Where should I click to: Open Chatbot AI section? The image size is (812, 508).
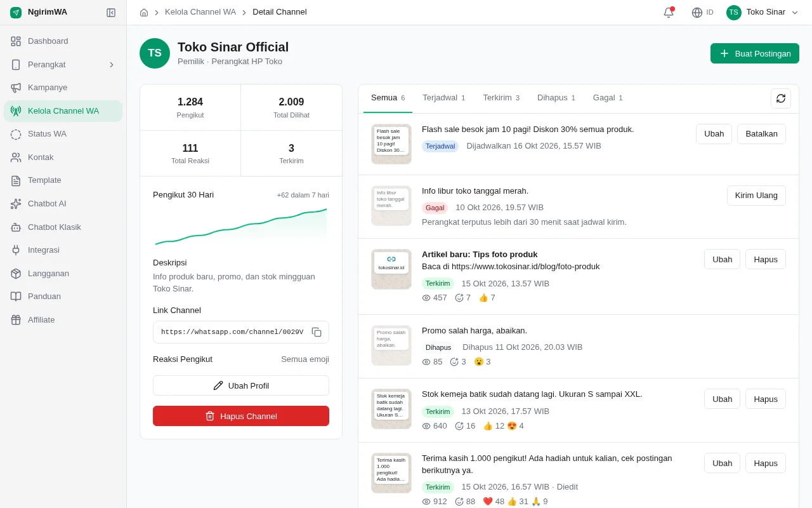pyautogui.click(x=63, y=204)
